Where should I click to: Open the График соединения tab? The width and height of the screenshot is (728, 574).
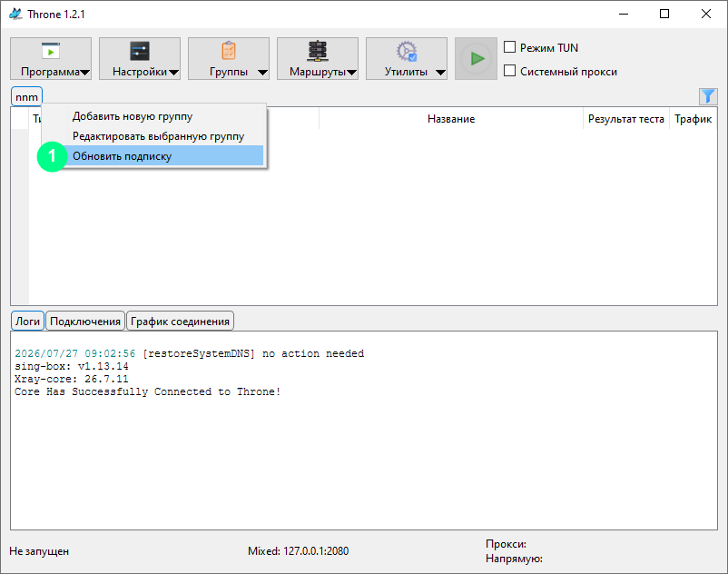pos(180,322)
